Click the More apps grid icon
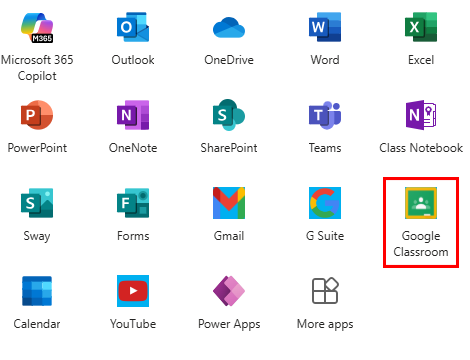Viewport: 470px width, 360px height. [325, 290]
